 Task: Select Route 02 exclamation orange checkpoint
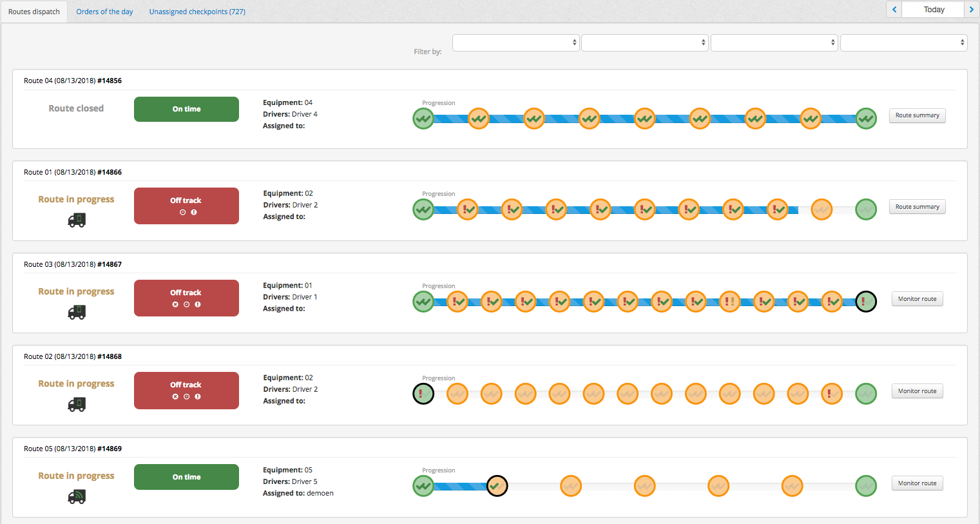point(832,394)
